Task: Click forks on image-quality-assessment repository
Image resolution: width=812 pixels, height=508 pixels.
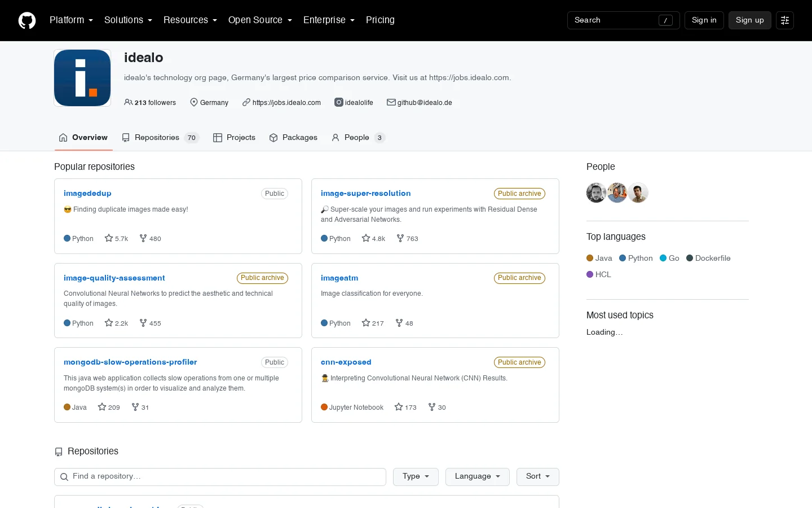Action: coord(151,323)
